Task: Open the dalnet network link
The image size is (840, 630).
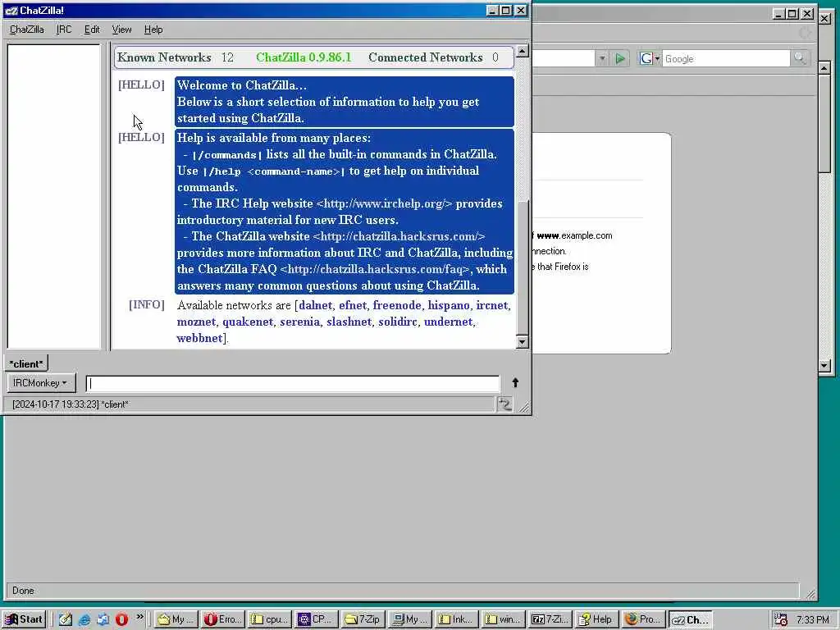Action: [315, 305]
